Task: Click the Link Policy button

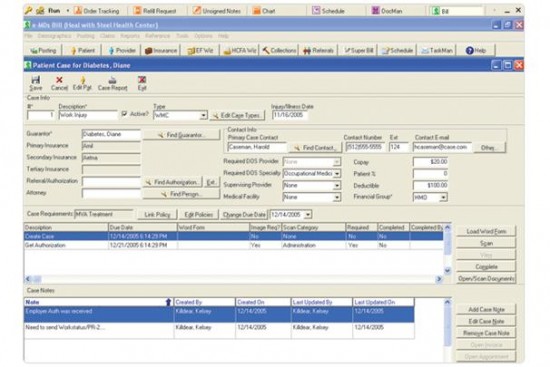Action: coord(157,215)
